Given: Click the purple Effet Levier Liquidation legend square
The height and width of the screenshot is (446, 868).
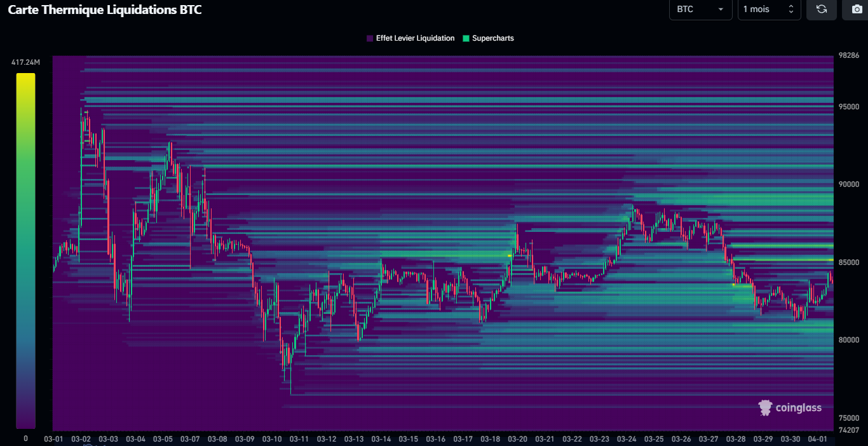Looking at the screenshot, I should tap(370, 39).
